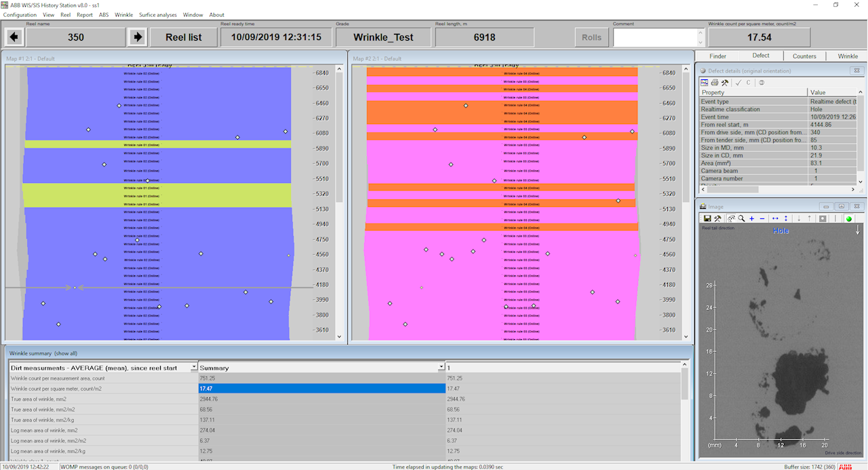The width and height of the screenshot is (868, 470).
Task: Open the Wrinkle menu
Action: (123, 14)
